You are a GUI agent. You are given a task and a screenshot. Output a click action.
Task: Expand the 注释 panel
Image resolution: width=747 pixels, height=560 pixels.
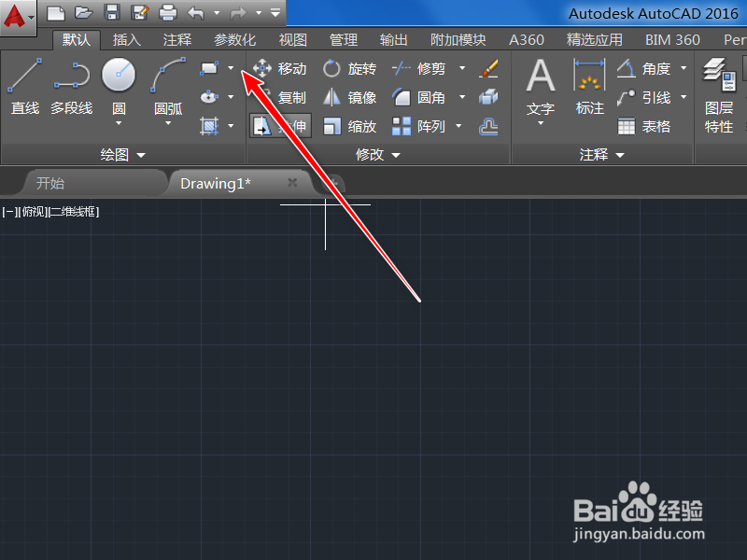pyautogui.click(x=601, y=155)
